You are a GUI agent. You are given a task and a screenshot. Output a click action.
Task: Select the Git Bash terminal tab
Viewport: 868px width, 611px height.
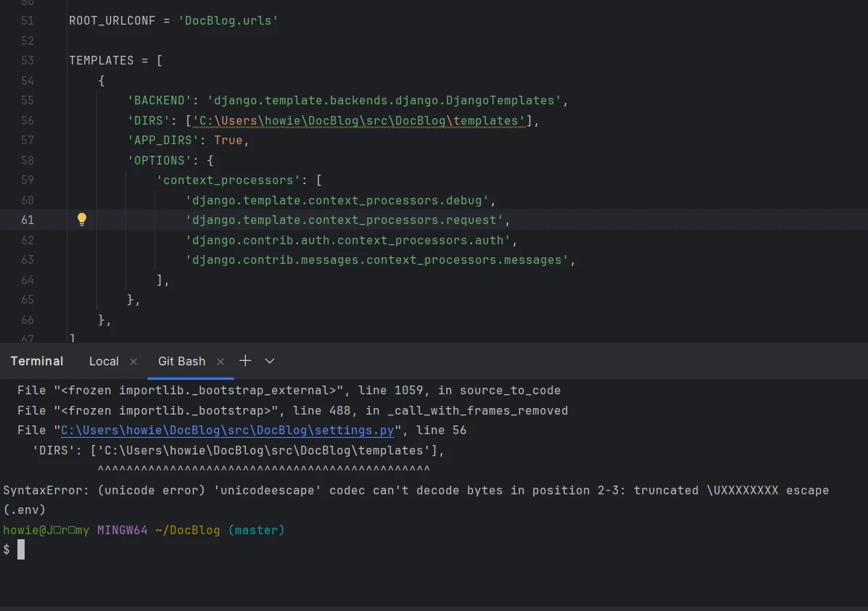click(181, 362)
